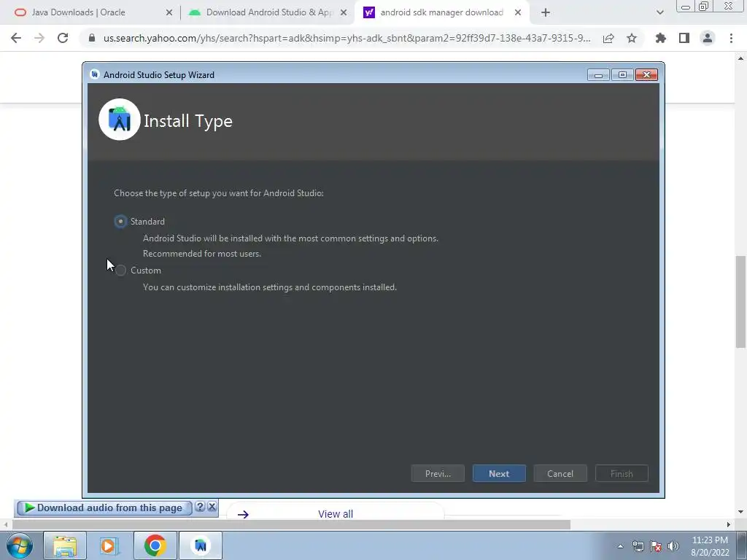747x560 pixels.
Task: Open the Action Center flag icon
Action: pyautogui.click(x=656, y=547)
